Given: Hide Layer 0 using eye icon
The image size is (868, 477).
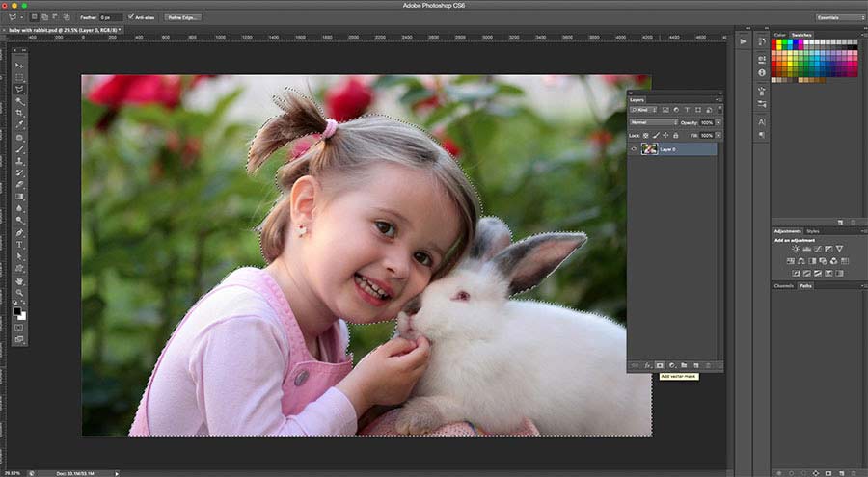Looking at the screenshot, I should (x=634, y=149).
